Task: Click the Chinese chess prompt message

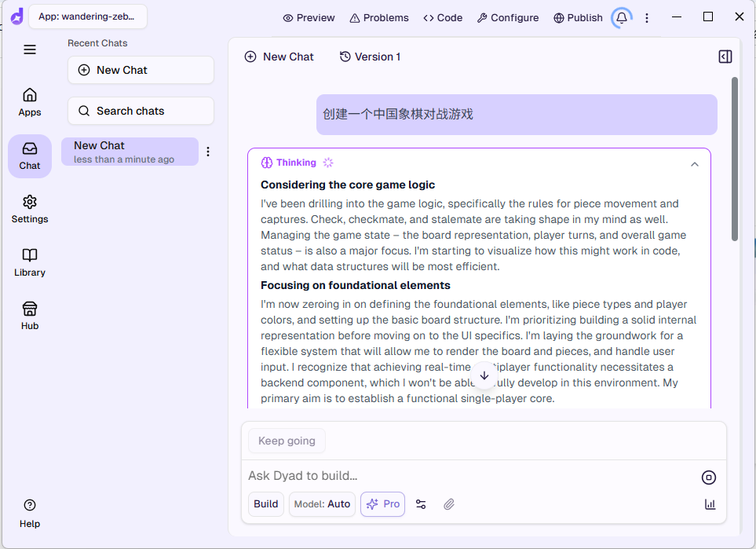Action: 517,115
